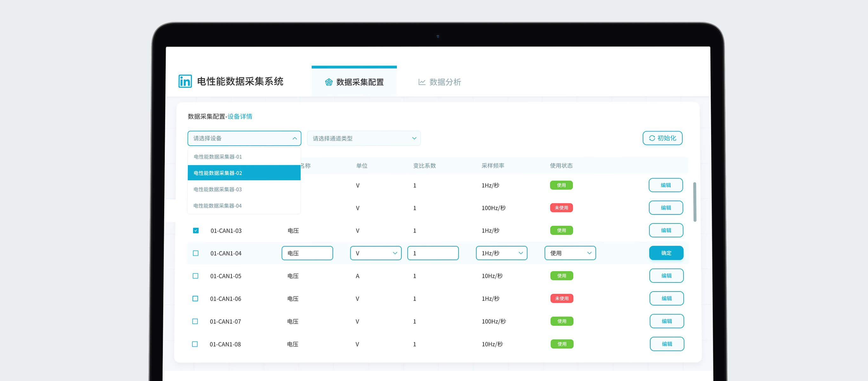Click the data collection config tab icon
This screenshot has width=868, height=381.
click(x=329, y=82)
